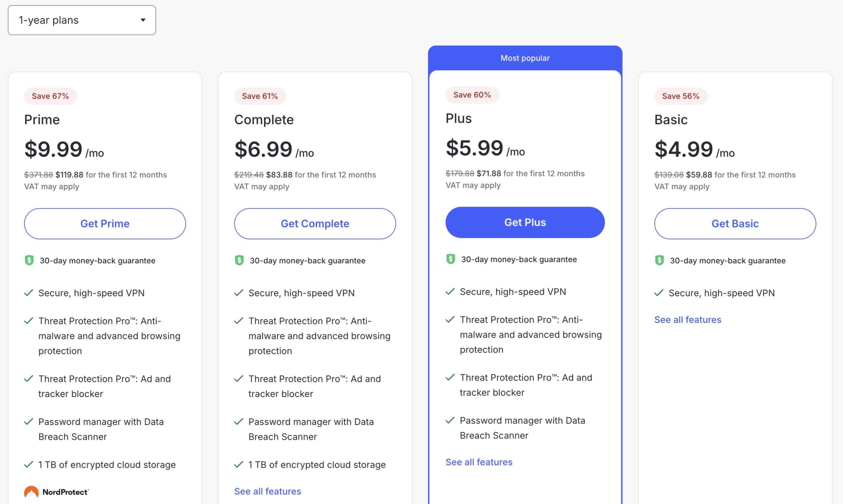Click the Get Complete button
Screen dimensions: 843x504
click(x=315, y=224)
